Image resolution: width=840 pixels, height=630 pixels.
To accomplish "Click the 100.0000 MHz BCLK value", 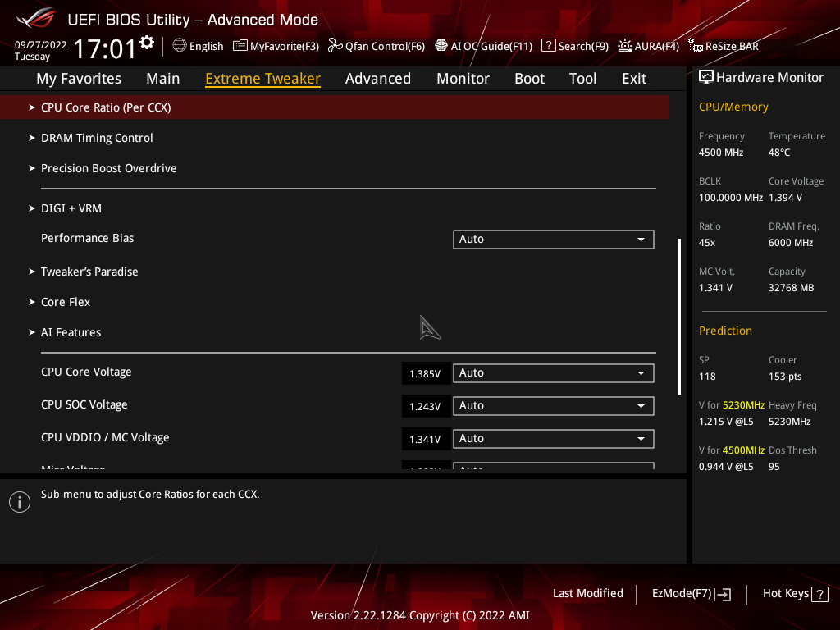I will (731, 198).
